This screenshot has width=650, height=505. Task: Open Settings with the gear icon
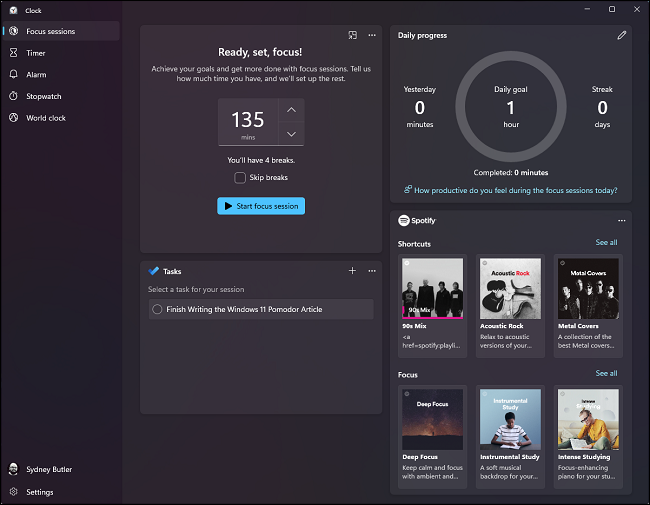pos(14,492)
